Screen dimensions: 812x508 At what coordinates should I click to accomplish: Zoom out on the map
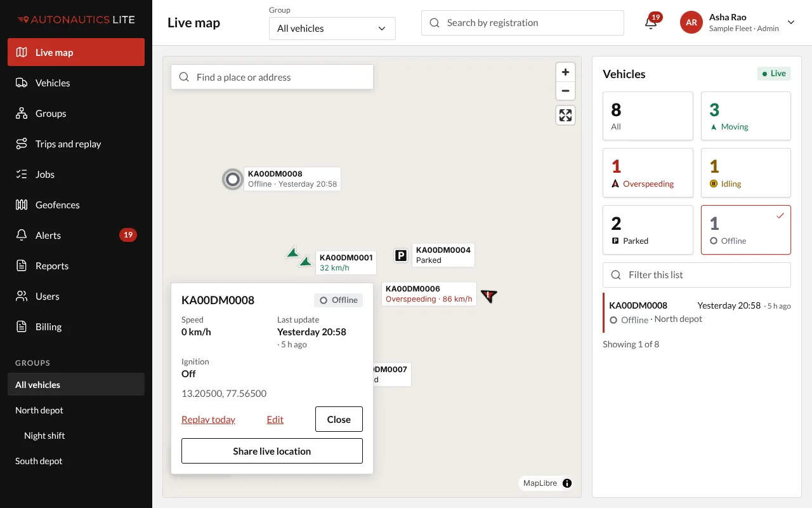(x=565, y=91)
